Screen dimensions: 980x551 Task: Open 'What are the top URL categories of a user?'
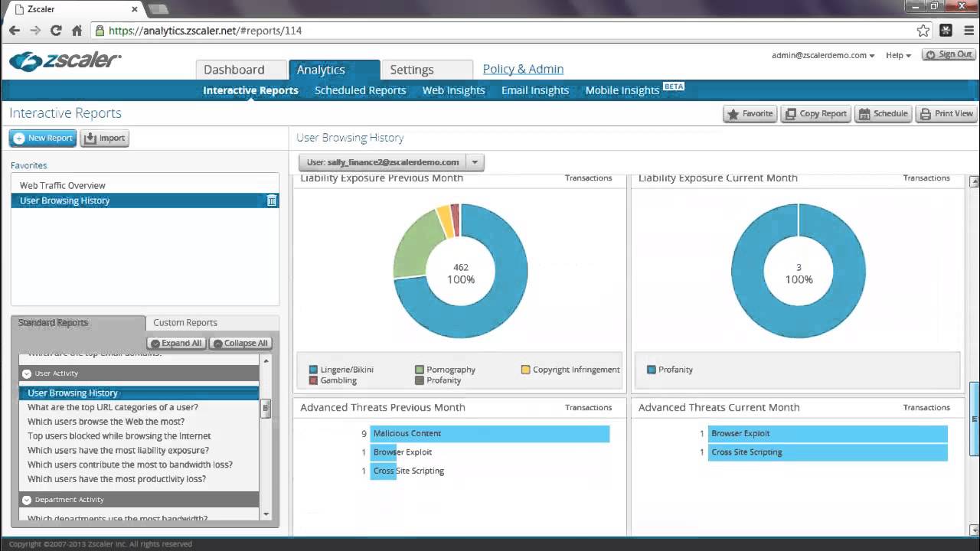pos(113,407)
